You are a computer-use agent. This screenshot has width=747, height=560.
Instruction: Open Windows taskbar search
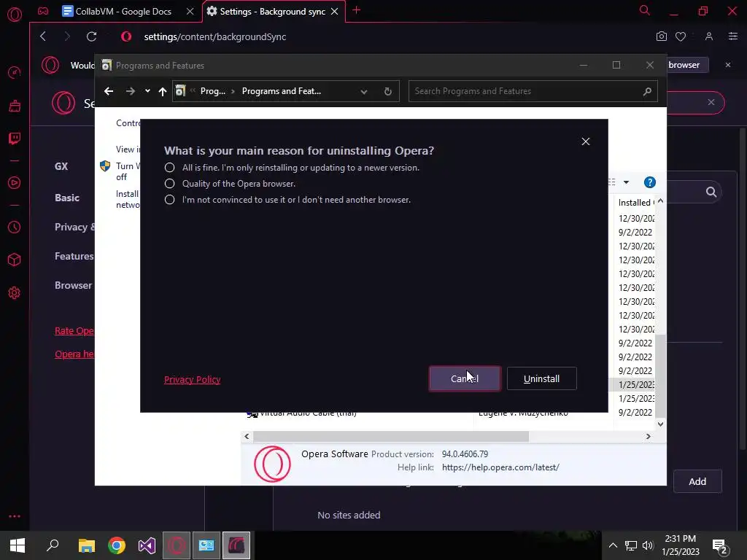53,545
